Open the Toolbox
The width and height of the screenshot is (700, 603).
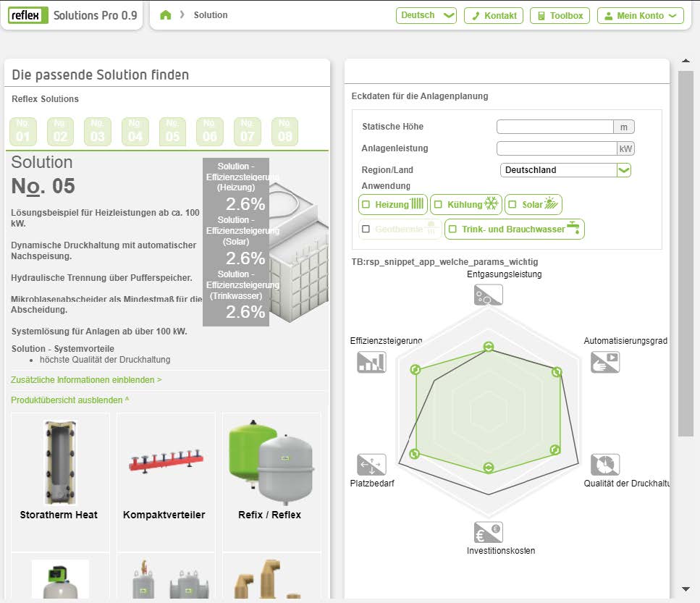pos(560,16)
